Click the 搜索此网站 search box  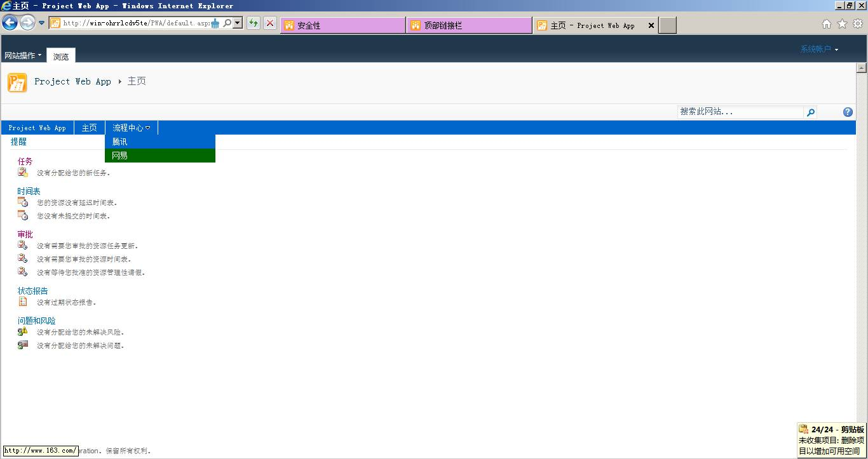click(741, 112)
